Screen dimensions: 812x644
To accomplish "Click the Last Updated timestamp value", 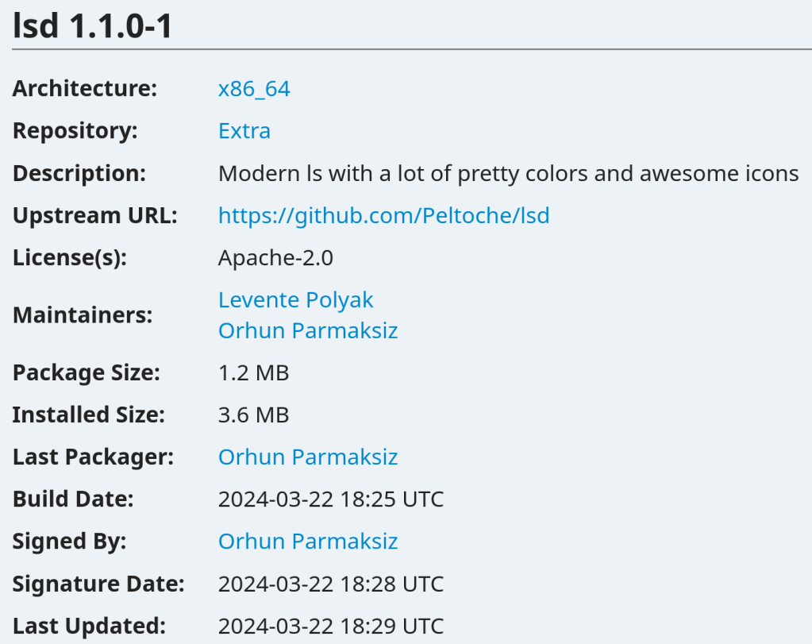I will (330, 626).
